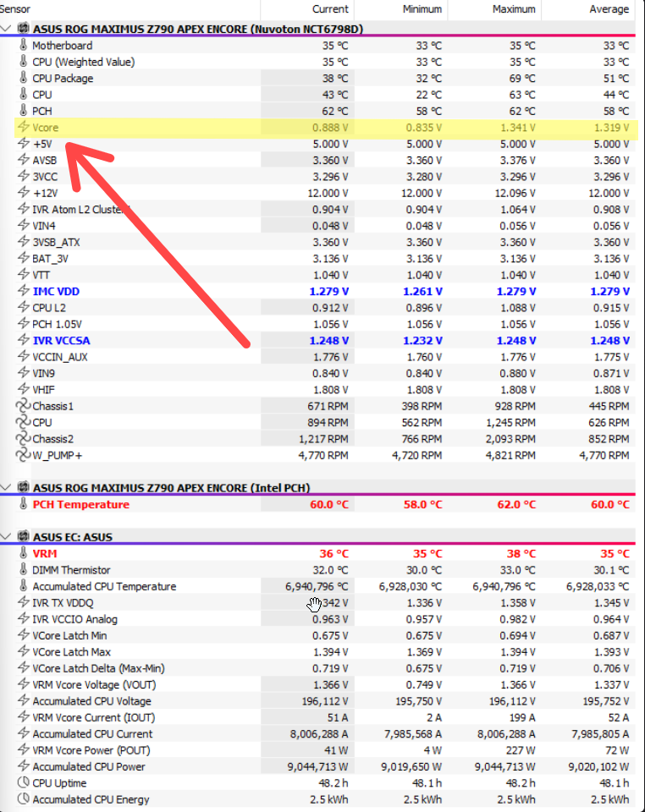Click the Accumulated CPU Temperature icon
Viewport: 645px width, 812px height.
[24, 585]
